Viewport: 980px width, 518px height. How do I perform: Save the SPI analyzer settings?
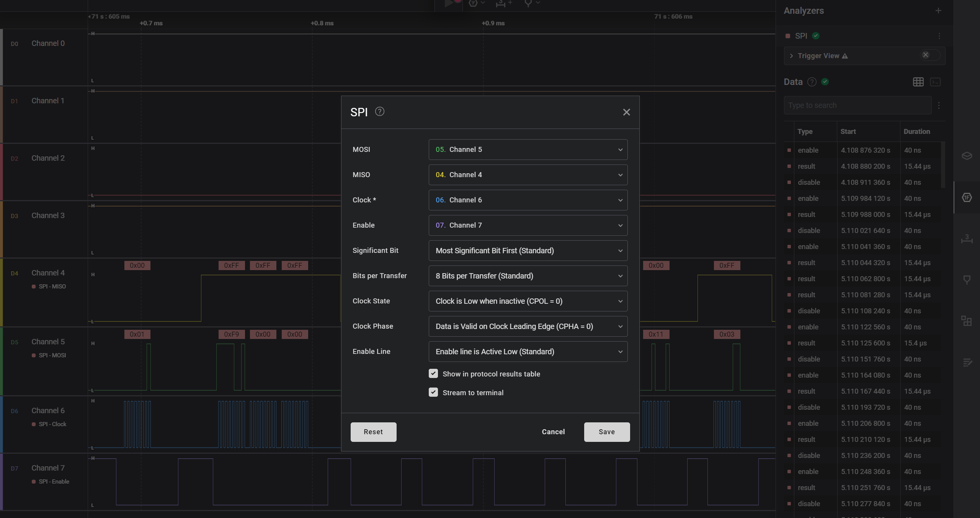tap(607, 432)
